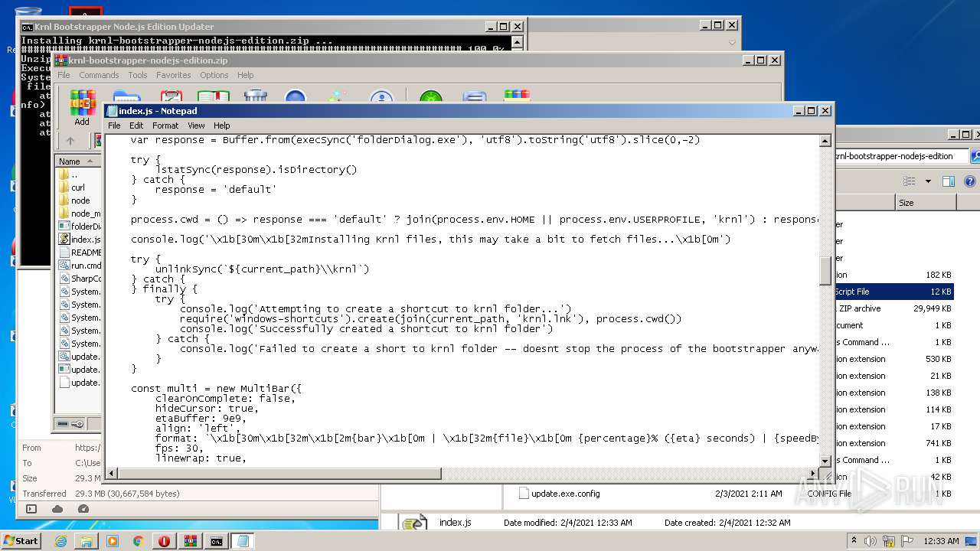
Task: Click the Name column header in WinRAR
Action: click(77, 161)
